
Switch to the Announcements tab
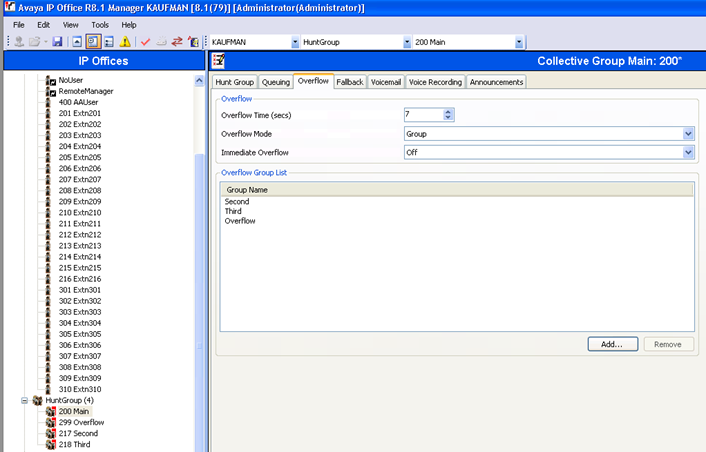coord(497,82)
